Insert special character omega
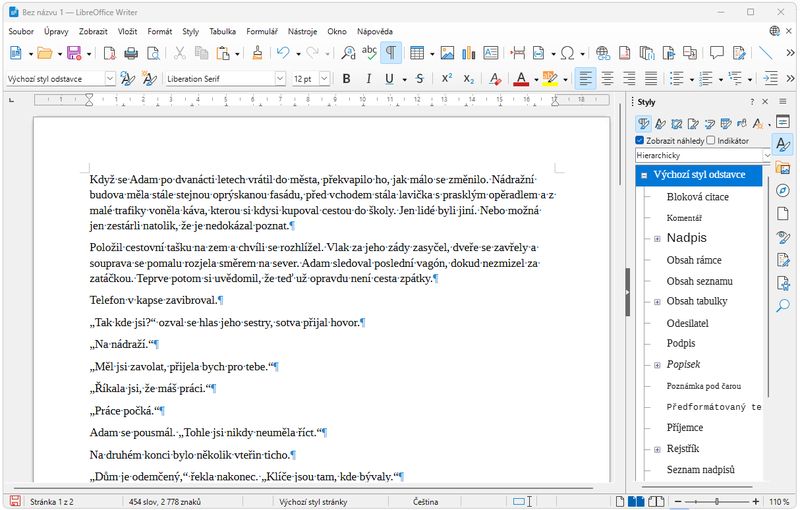The image size is (800, 510). 567,53
